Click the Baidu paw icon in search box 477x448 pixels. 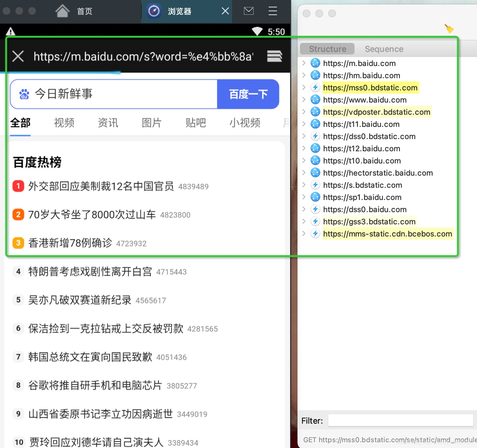click(24, 94)
